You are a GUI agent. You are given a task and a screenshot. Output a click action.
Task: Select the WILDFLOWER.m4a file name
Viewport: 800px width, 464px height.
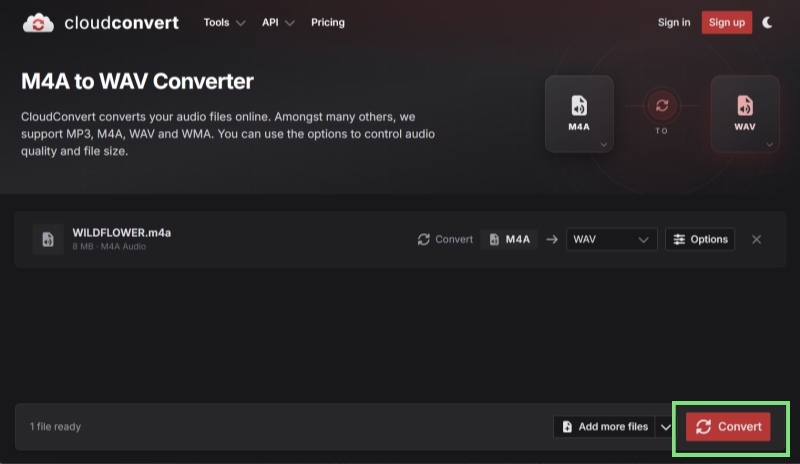click(121, 233)
